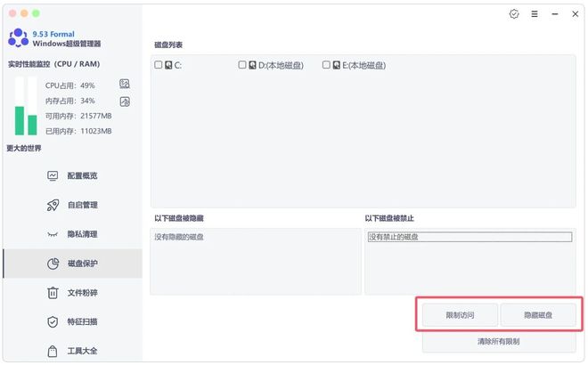The height and width of the screenshot is (365, 588).
Task: Click the yellow minimize dot
Action: tap(24, 13)
